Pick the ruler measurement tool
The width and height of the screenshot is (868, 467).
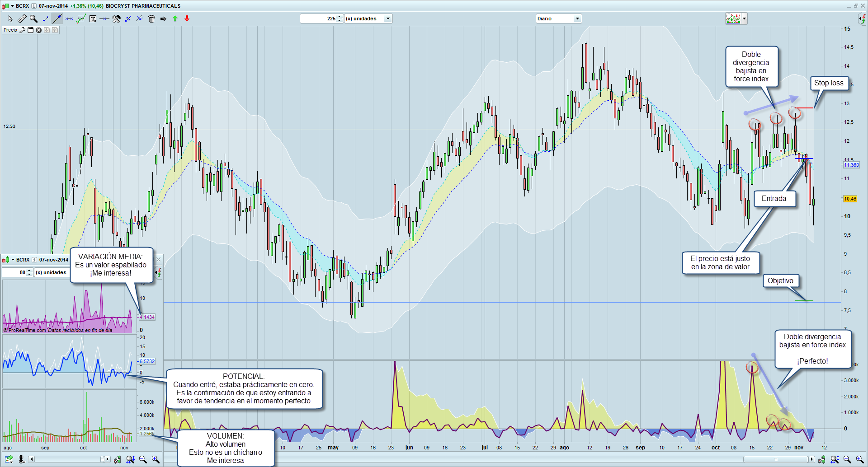pos(22,19)
